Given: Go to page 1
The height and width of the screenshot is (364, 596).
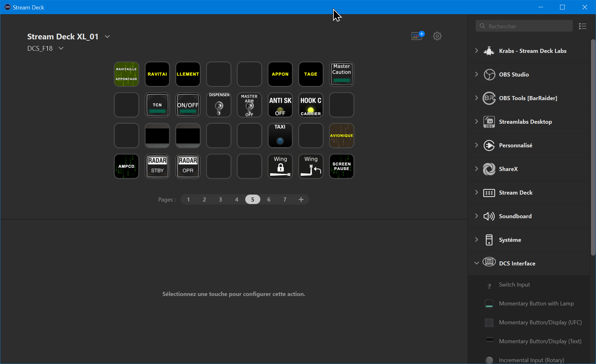Looking at the screenshot, I should tap(188, 199).
